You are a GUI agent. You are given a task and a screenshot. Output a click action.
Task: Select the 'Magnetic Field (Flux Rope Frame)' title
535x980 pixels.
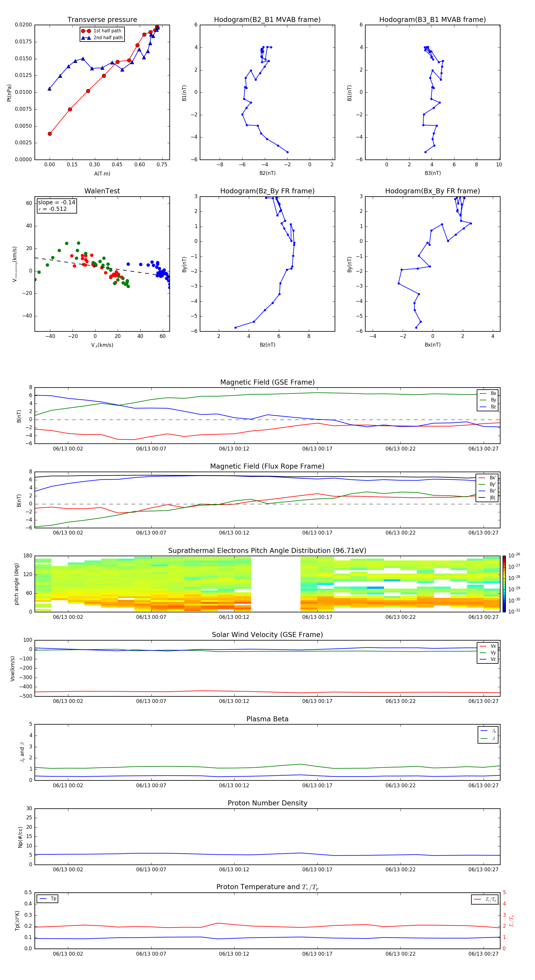click(267, 467)
